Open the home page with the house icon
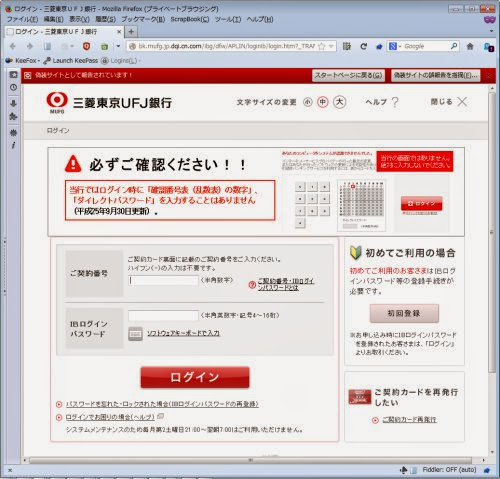Viewport: 500px width, 479px height. (x=470, y=46)
